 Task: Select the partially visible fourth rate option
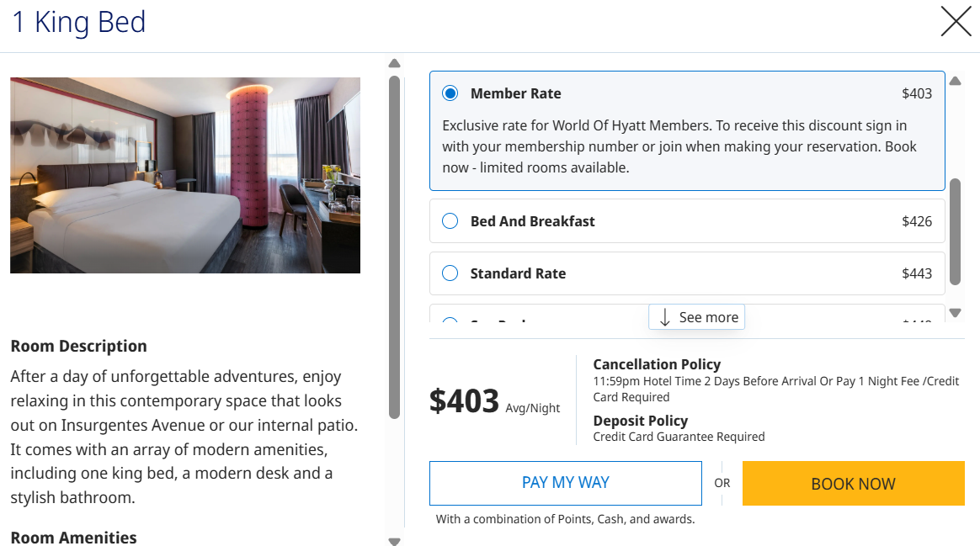pos(450,323)
